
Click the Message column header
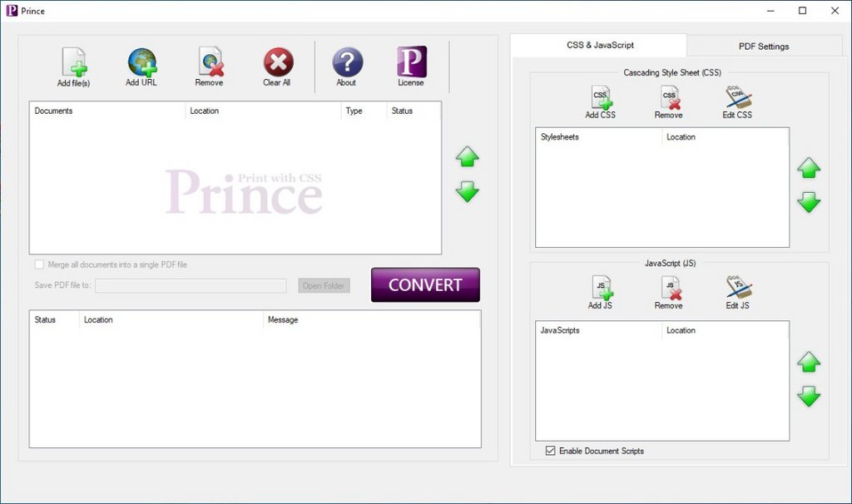372,320
